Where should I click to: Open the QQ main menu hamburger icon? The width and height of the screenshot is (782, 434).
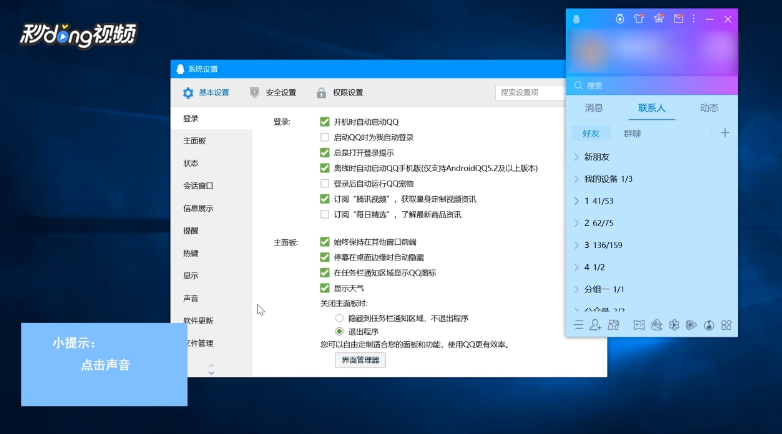click(579, 325)
